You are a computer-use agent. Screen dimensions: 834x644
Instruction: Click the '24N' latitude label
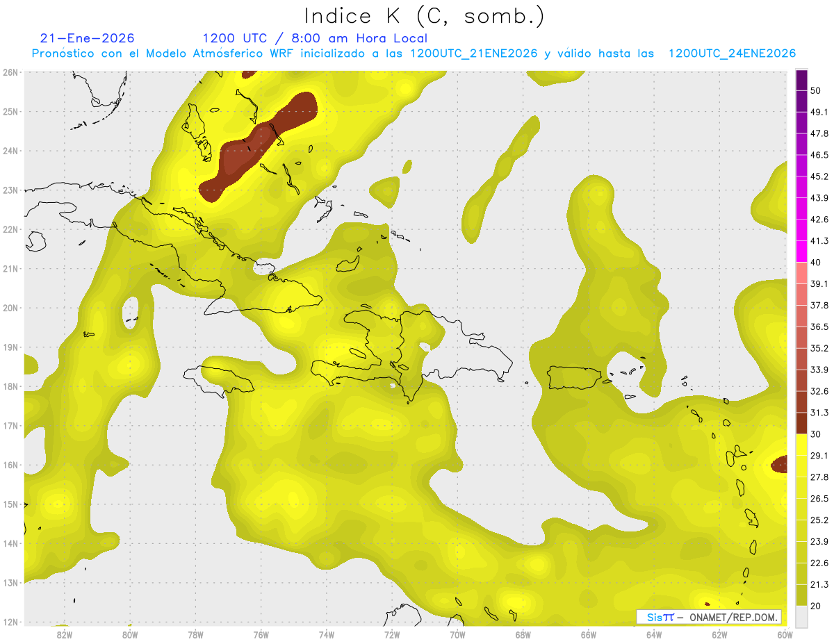[10, 151]
